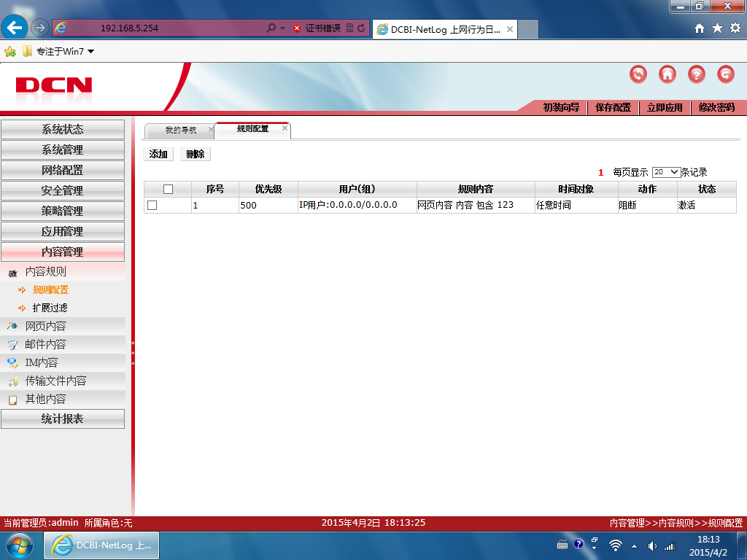The image size is (747, 560).
Task: Click the browser Back arrow button
Action: pyautogui.click(x=15, y=28)
